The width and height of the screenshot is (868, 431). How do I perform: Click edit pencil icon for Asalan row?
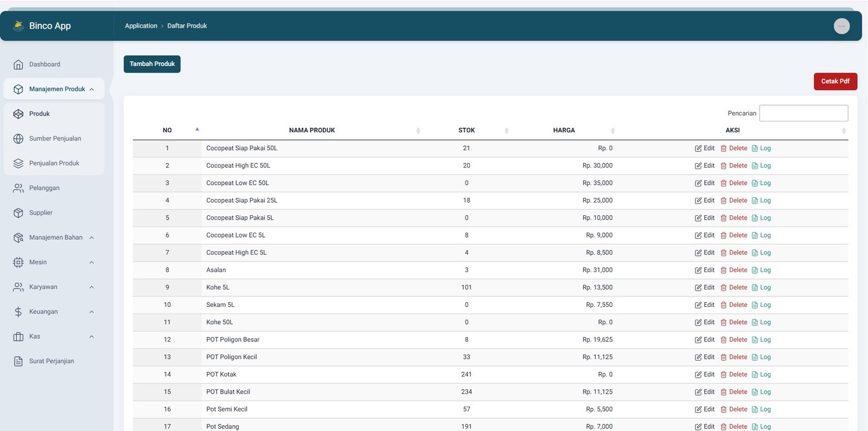pos(698,271)
